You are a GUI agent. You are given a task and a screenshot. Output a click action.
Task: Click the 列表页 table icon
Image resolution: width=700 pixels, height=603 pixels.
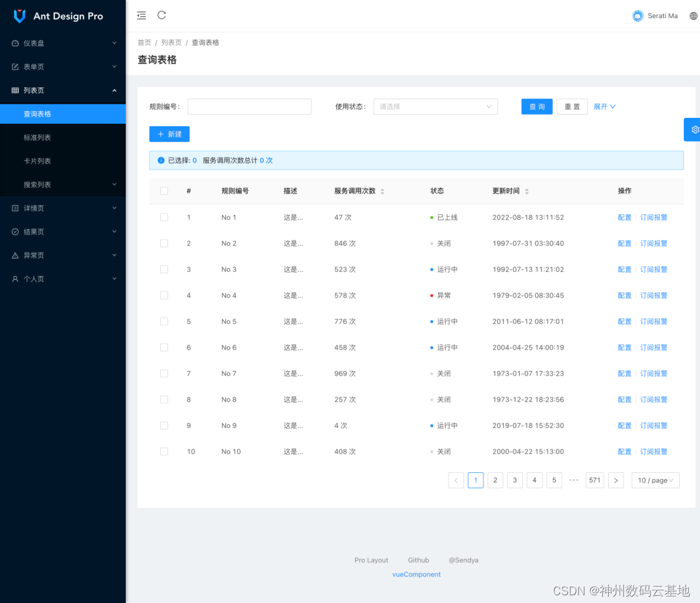coord(15,91)
